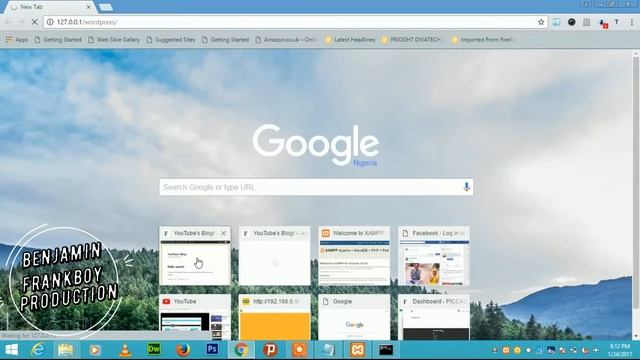Open File Explorer from the taskbar

click(x=65, y=350)
